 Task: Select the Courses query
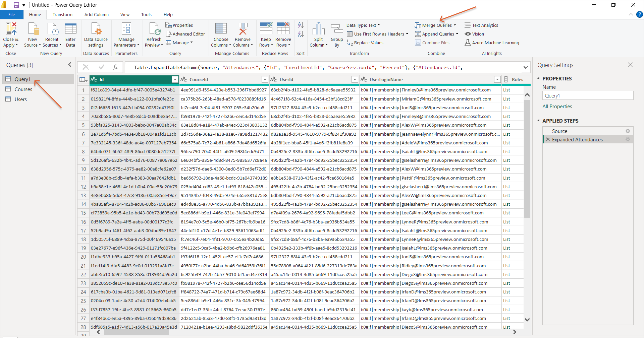point(23,89)
